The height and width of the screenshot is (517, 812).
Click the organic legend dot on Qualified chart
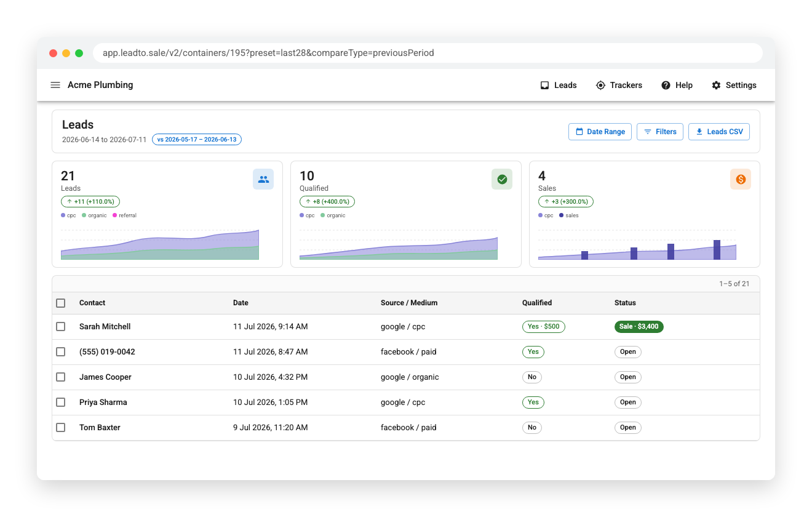pos(322,215)
